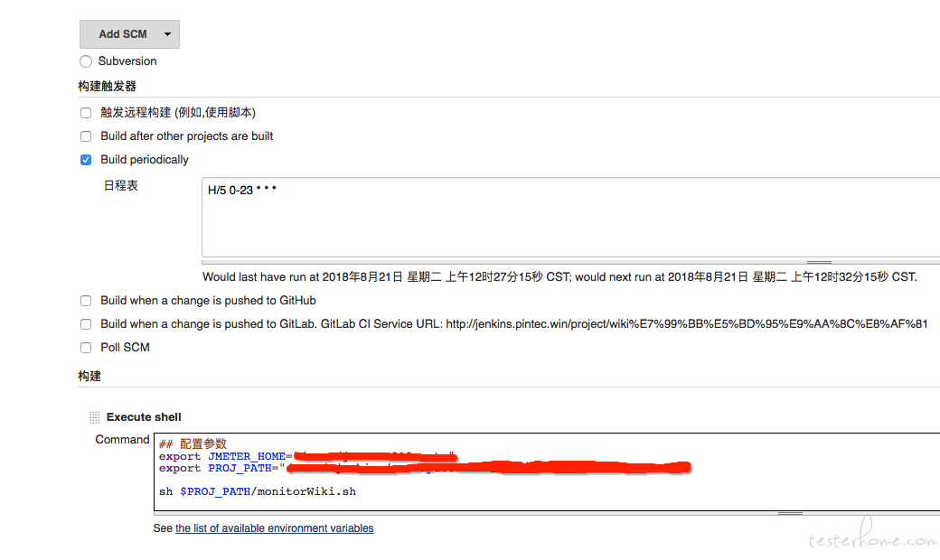
Task: Click the monitorWiki.sh line in Command box
Action: (258, 491)
